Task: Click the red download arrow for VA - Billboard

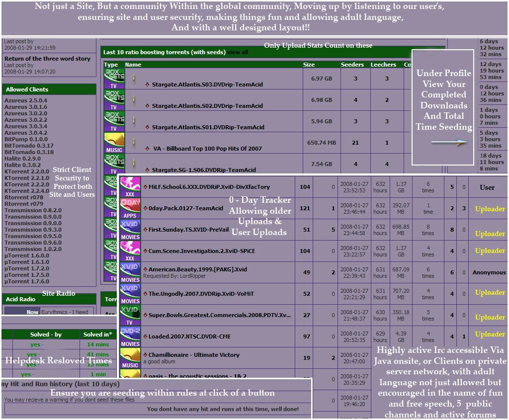Action: pyautogui.click(x=147, y=149)
